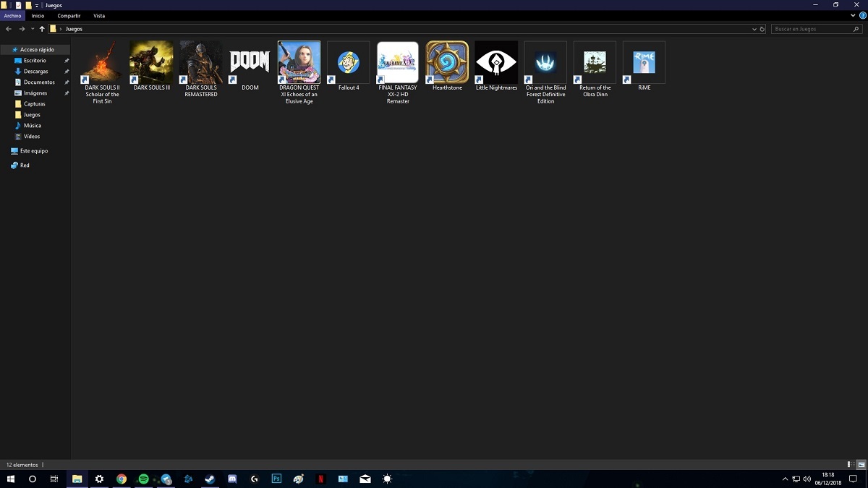The image size is (868, 488).
Task: Expand hidden icons in the system tray
Action: coord(785,479)
